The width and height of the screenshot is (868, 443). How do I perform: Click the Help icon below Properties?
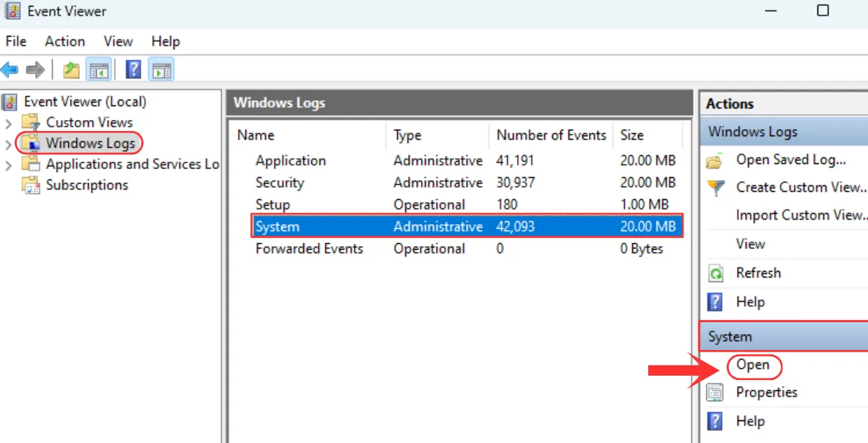(716, 422)
